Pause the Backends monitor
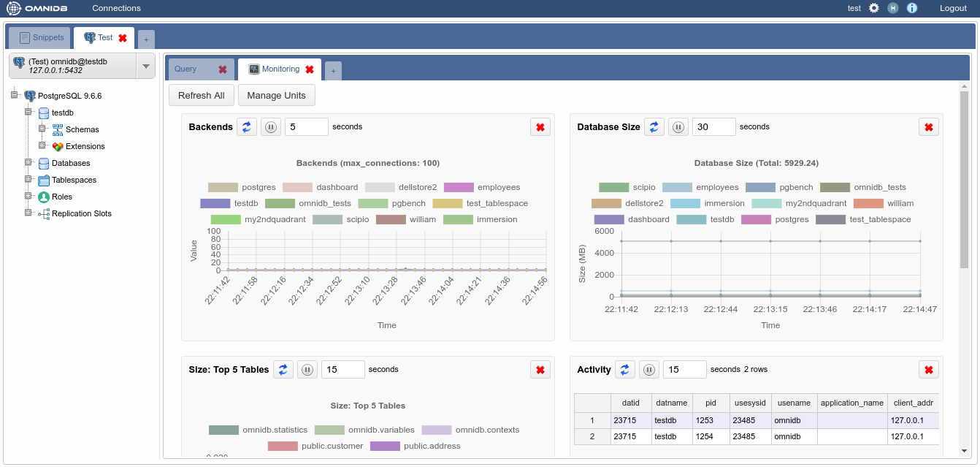The width and height of the screenshot is (980, 467). click(x=271, y=127)
